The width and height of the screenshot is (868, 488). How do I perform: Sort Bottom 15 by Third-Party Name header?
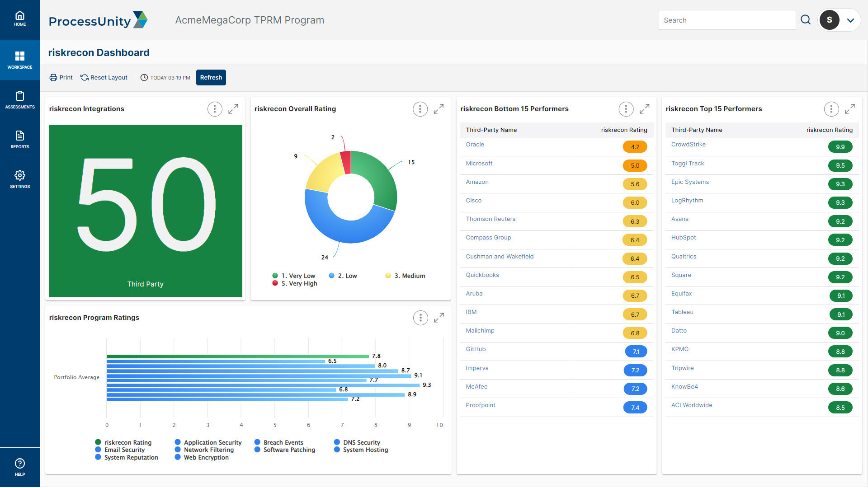click(x=491, y=130)
